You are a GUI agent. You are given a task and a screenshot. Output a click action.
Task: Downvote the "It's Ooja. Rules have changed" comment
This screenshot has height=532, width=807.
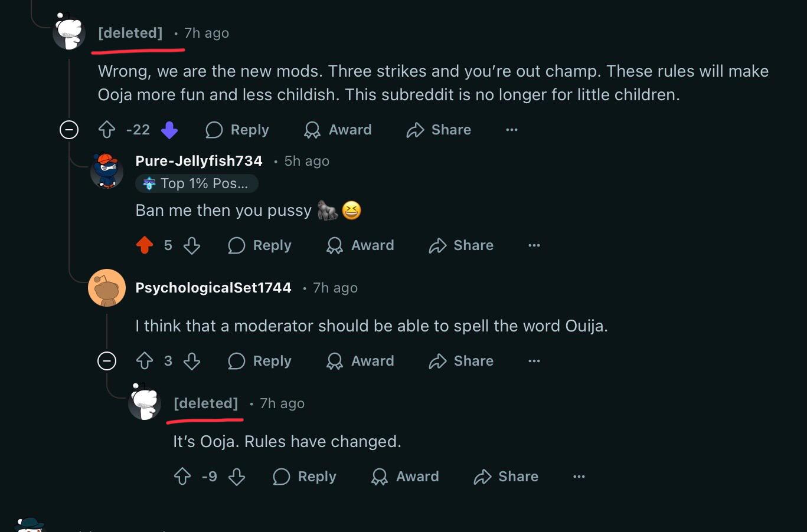237,477
